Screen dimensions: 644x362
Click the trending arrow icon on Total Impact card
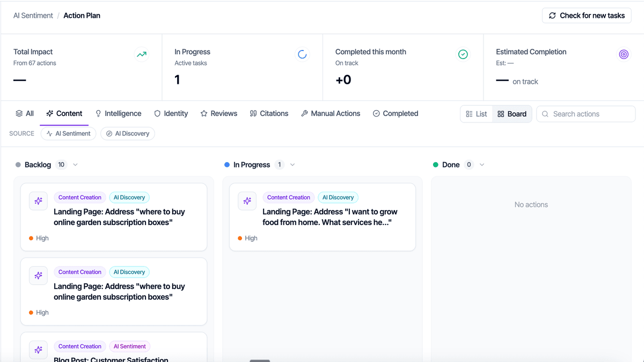(142, 54)
